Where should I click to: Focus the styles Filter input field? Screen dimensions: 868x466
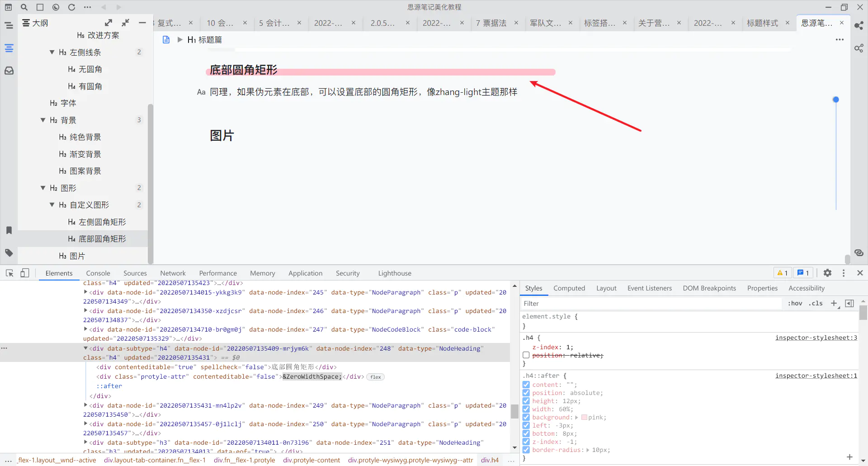tap(651, 304)
